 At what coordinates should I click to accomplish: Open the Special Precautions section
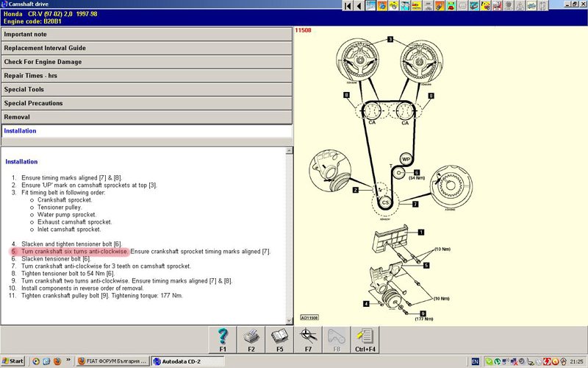pos(146,104)
